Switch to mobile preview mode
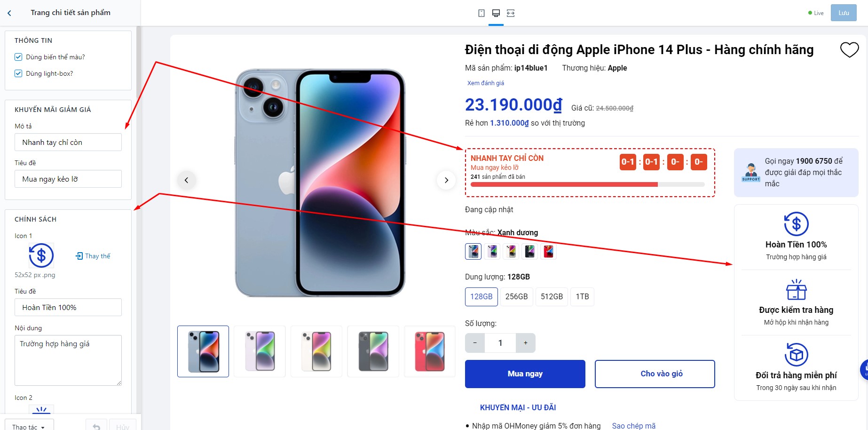Screen dimensions: 868x430 [x=481, y=13]
